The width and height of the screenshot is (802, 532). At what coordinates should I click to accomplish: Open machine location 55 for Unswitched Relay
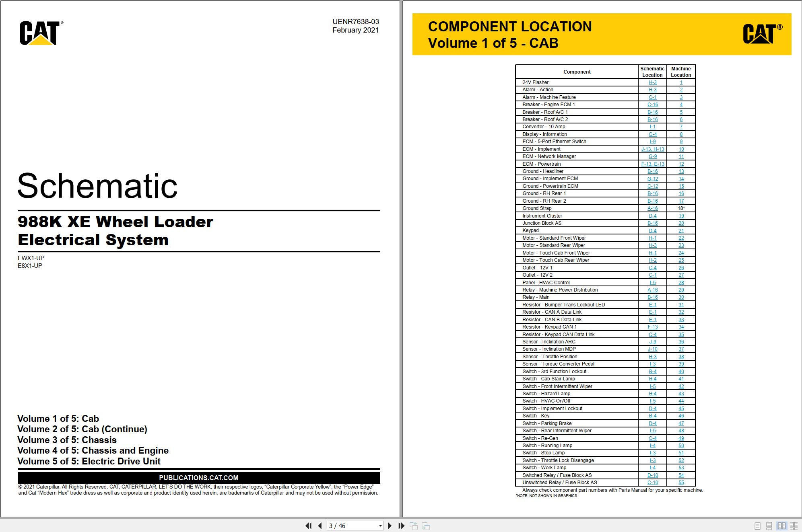coord(681,483)
